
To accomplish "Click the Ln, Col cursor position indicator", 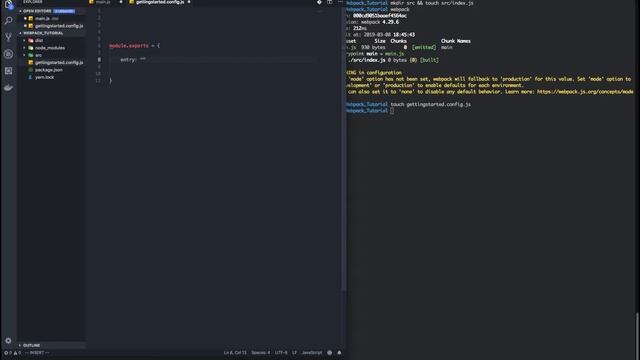I will click(x=235, y=353).
